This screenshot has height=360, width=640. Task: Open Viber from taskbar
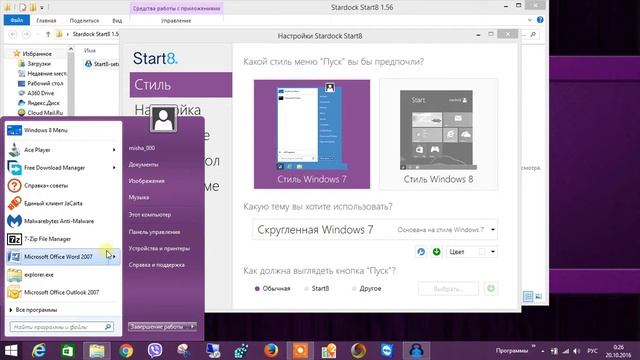point(155,351)
